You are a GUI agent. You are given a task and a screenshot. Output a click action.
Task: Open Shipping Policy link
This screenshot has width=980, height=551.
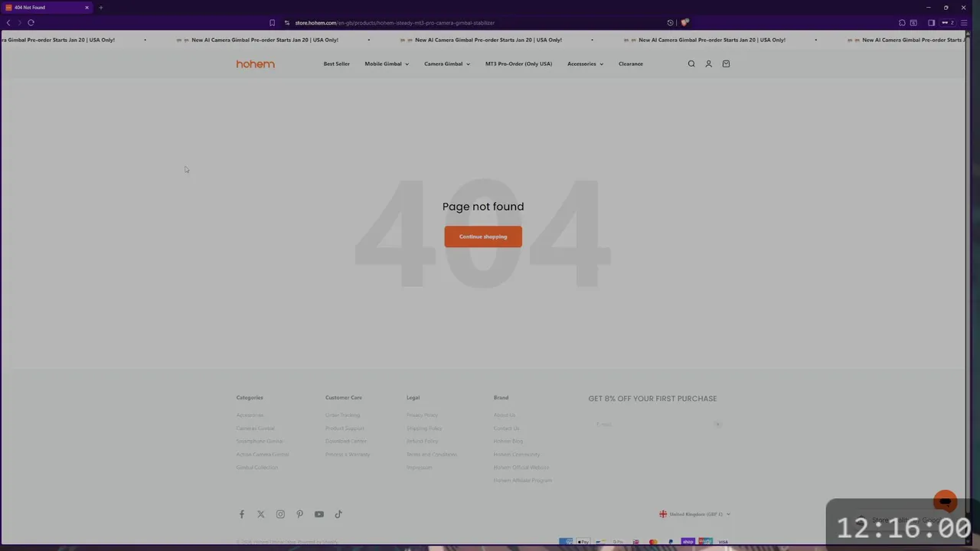424,429
